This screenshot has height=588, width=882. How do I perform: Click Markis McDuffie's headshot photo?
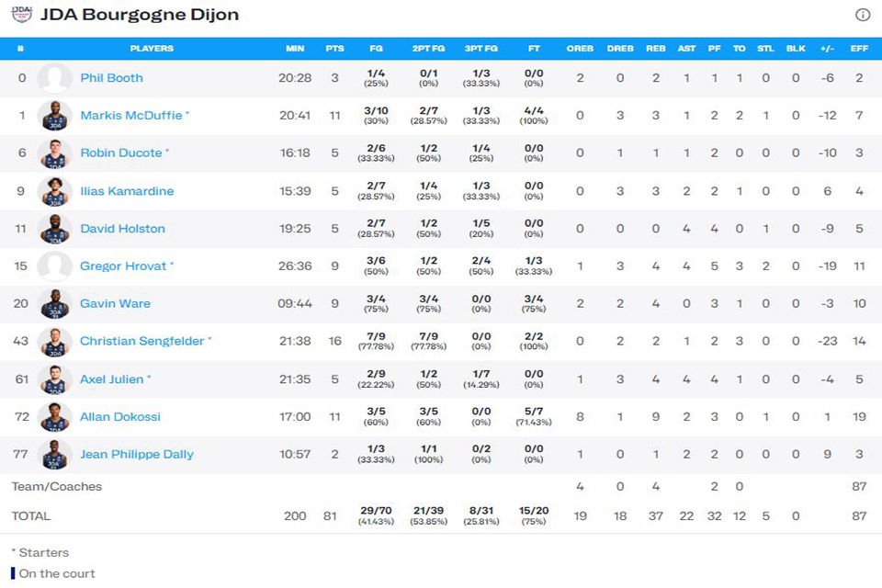tap(54, 116)
